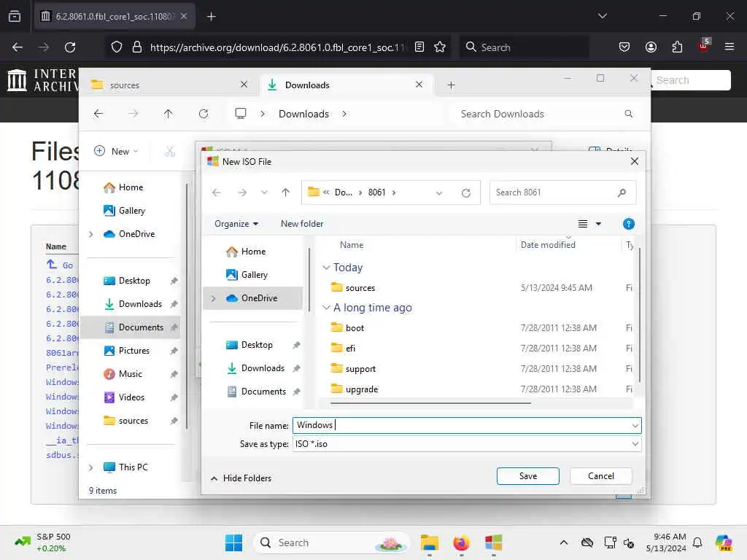Expand OneDrive in File Explorer sidebar
The height and width of the screenshot is (560, 747).
90,234
